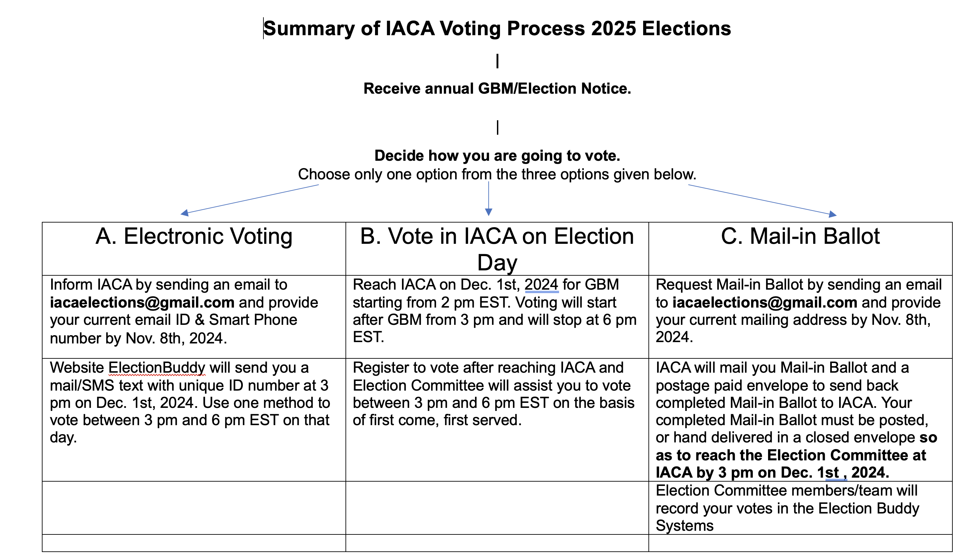Click the iacaelections@gmail.com email in Electronic Voting column
Viewport: 972px width, 560px height.
point(142,303)
